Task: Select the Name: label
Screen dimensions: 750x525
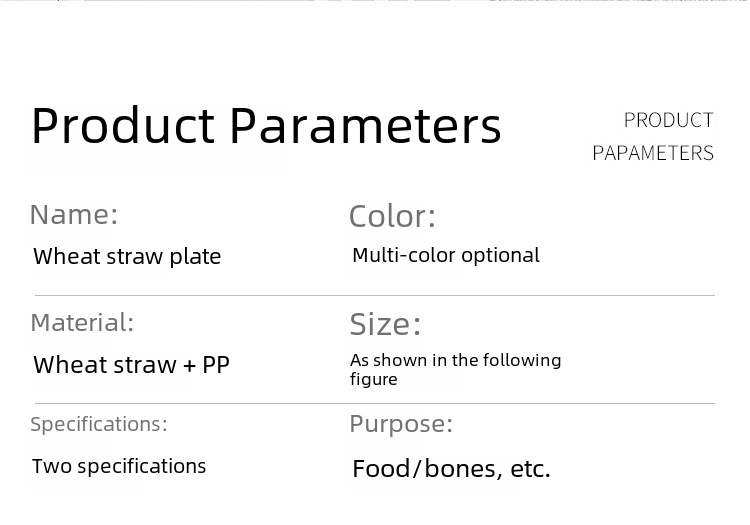Action: [74, 214]
